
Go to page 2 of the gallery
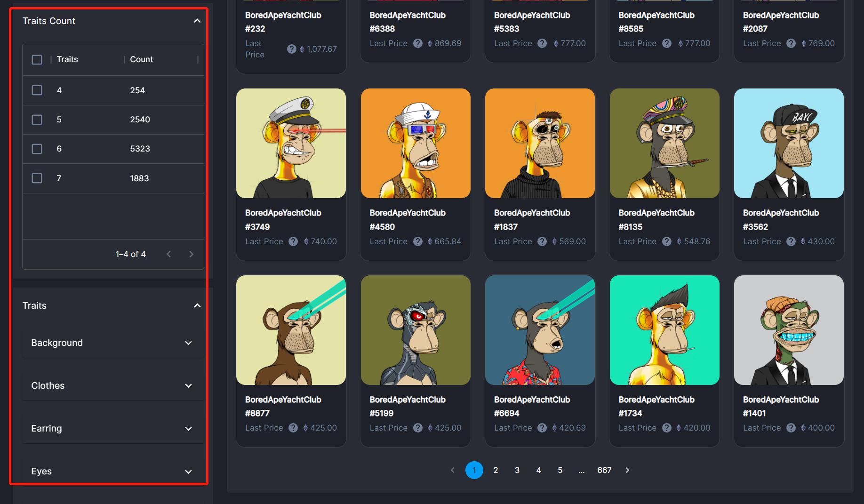(x=496, y=470)
